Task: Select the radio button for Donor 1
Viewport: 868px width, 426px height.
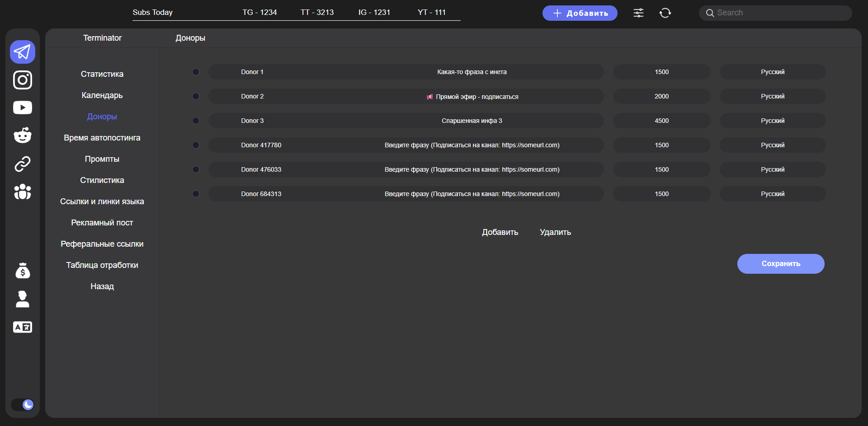Action: [x=196, y=72]
